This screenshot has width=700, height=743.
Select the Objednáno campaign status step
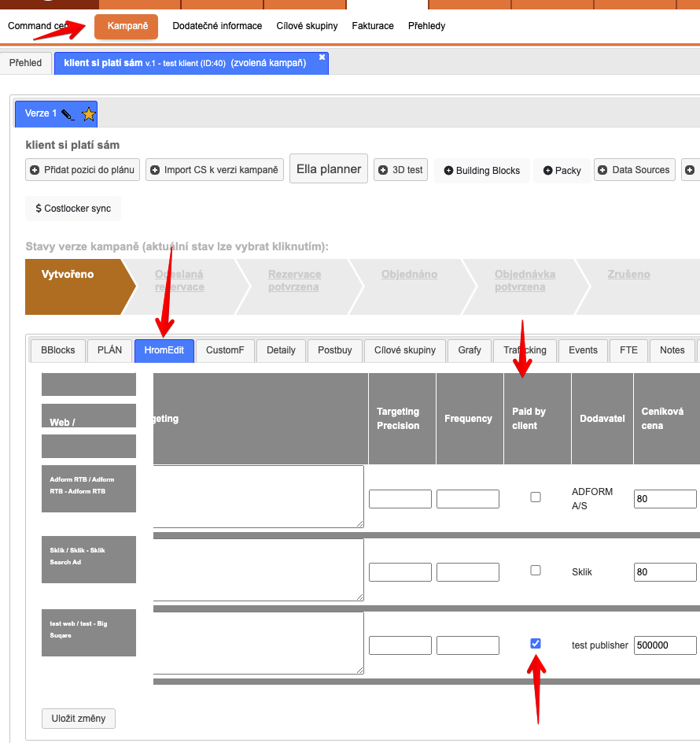pyautogui.click(x=409, y=275)
